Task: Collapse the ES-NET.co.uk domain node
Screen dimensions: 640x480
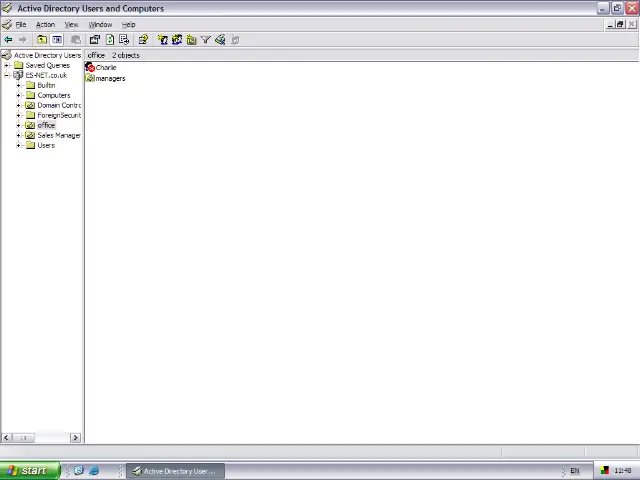Action: (x=7, y=75)
